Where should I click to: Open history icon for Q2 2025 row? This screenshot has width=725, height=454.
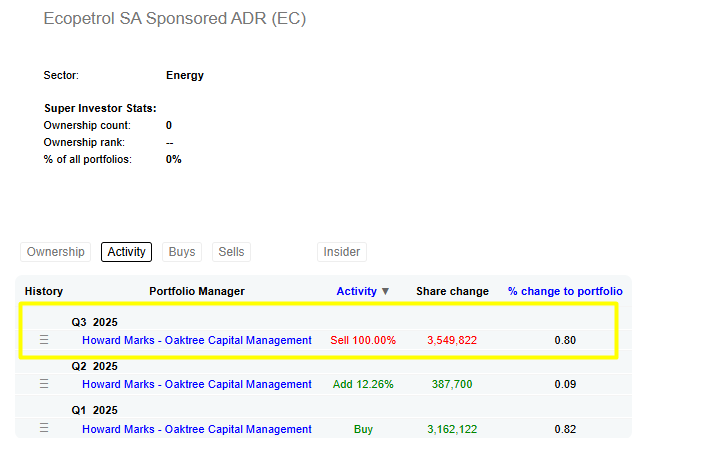pos(44,384)
